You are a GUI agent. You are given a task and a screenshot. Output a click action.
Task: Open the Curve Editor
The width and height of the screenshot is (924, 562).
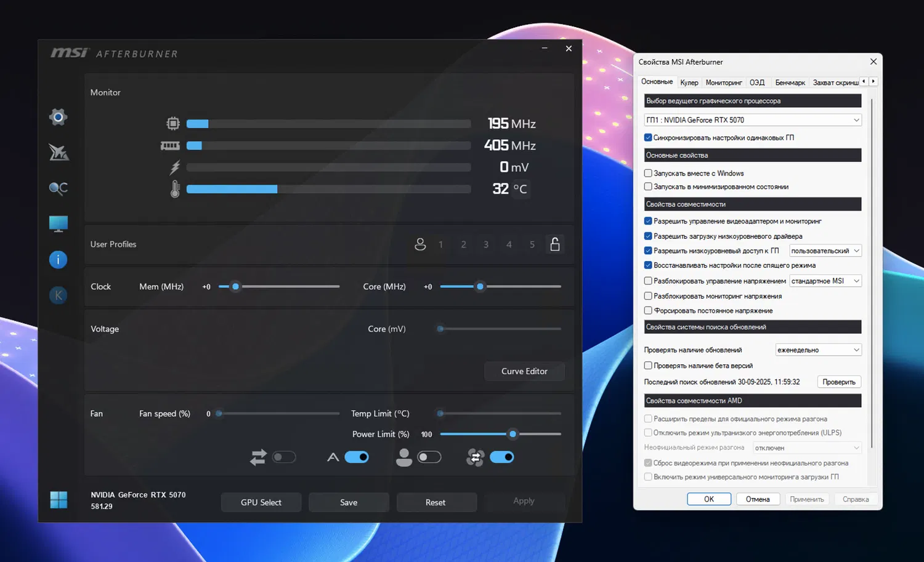click(x=524, y=371)
